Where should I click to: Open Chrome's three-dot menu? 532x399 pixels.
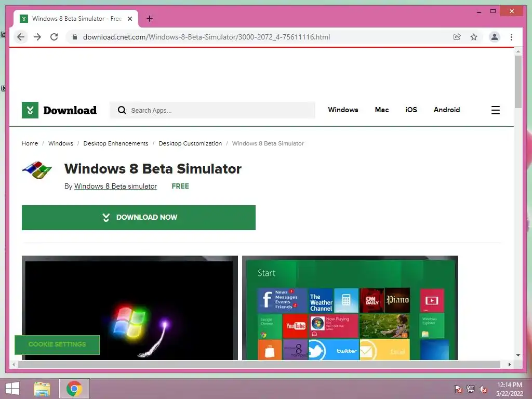(511, 37)
